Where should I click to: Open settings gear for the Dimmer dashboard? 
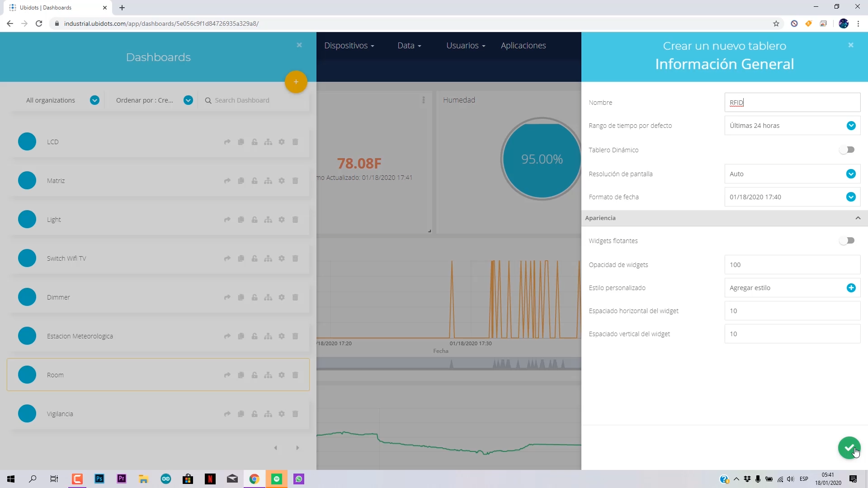coord(282,297)
